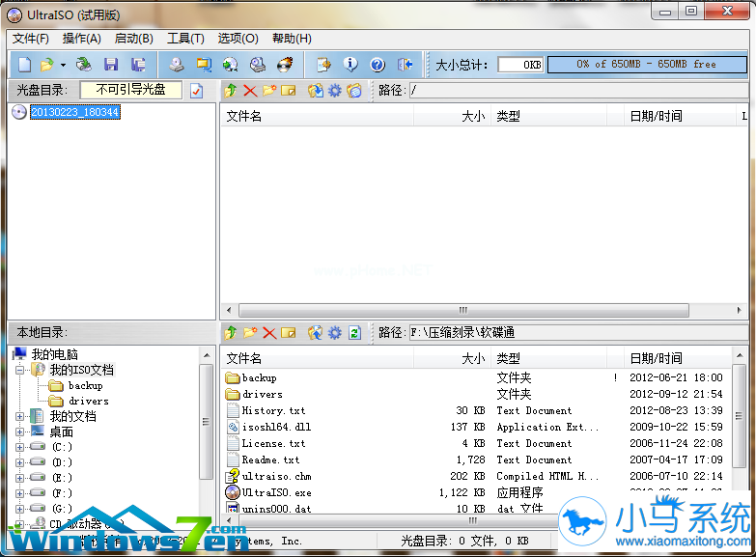Click the notepad with gear toolbar icon
The image size is (756, 557).
click(x=323, y=64)
